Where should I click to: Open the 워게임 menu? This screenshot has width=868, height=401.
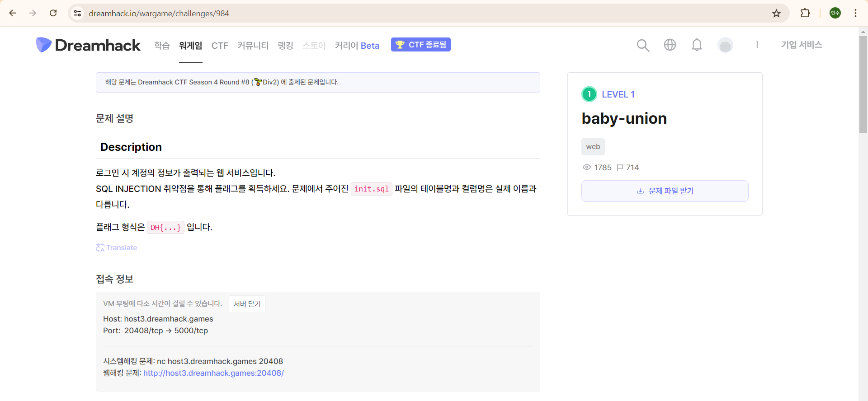190,45
